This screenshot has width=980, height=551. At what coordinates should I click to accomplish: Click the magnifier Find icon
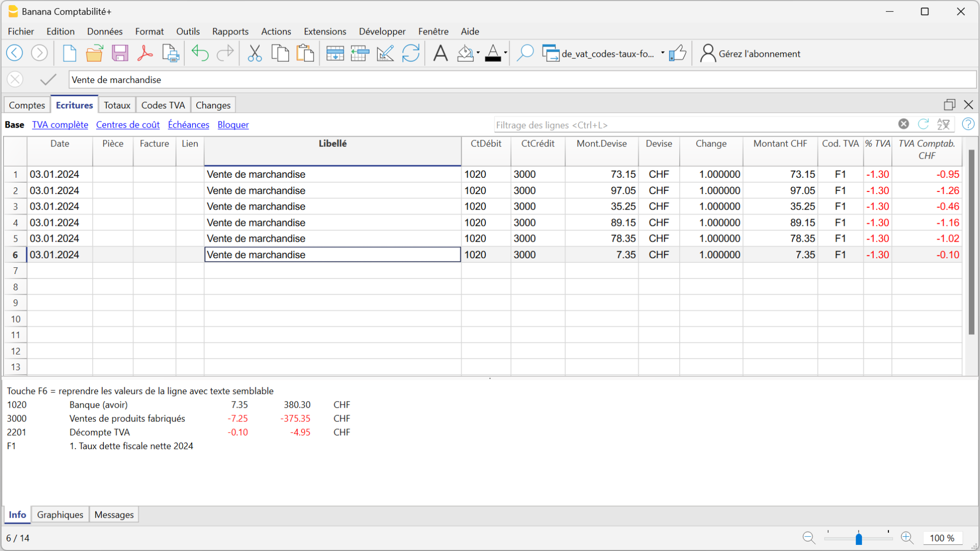(525, 53)
